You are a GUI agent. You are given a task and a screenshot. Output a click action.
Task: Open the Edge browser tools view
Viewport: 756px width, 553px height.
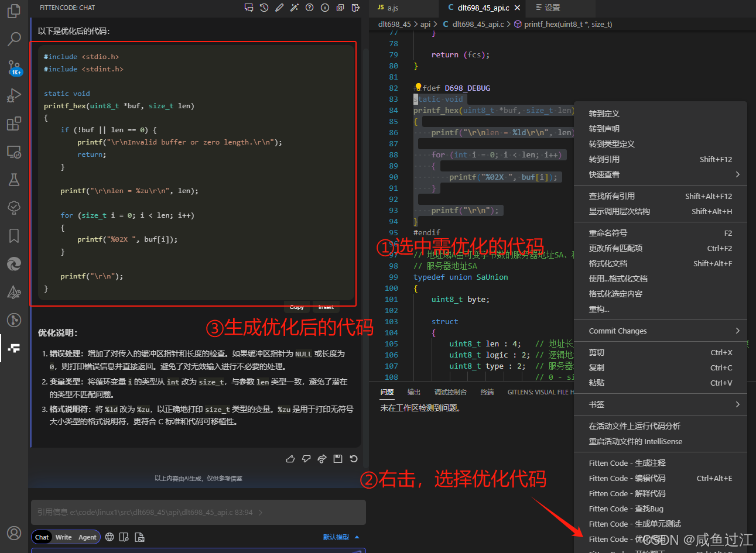14,264
